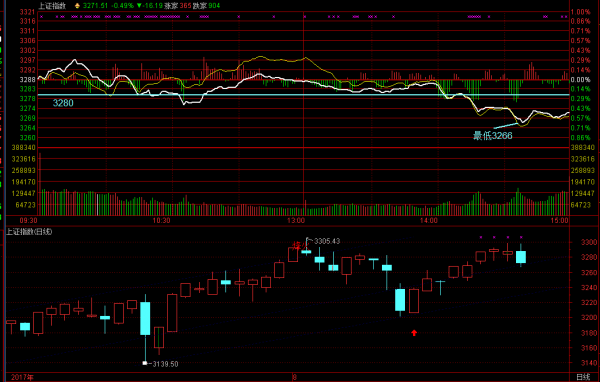Click the 上证指数(日线) panel title
This screenshot has width=600, height=382.
[29, 232]
